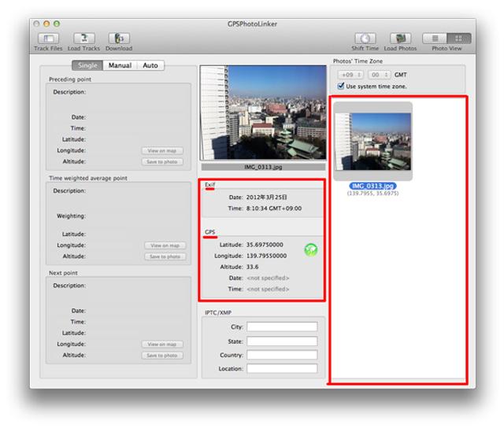Click View on map under Preceding point

(x=165, y=150)
